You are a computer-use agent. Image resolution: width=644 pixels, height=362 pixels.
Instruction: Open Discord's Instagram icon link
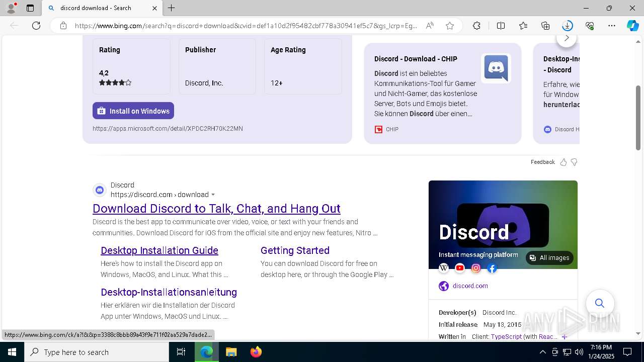tap(476, 268)
